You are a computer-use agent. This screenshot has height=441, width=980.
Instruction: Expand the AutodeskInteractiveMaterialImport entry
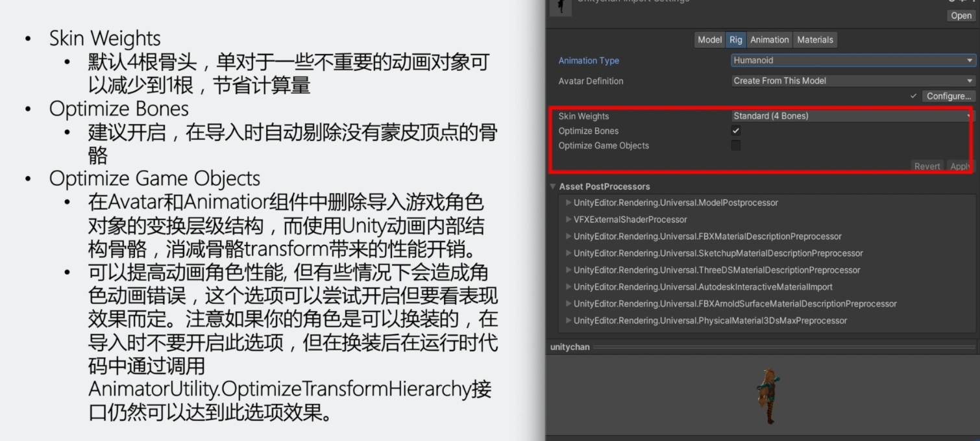pyautogui.click(x=569, y=287)
